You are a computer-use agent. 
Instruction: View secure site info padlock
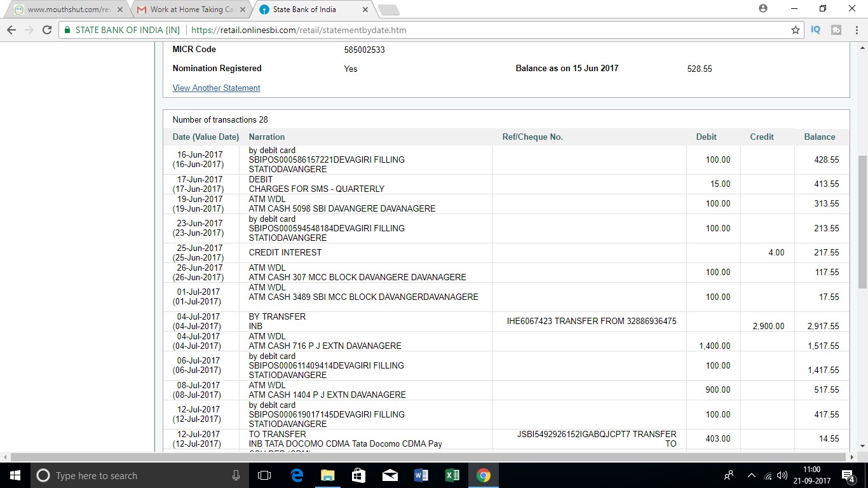[x=67, y=30]
